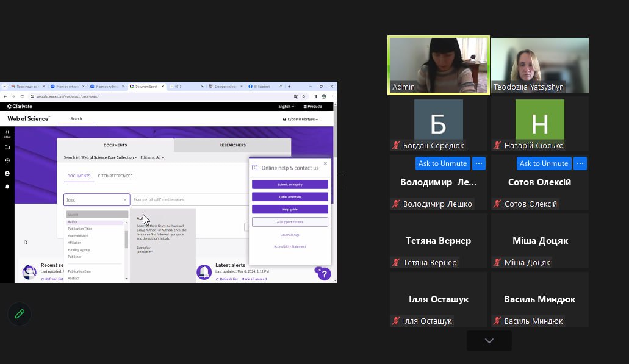
Task: Click the notification bell in left sidebar
Action: click(7, 187)
